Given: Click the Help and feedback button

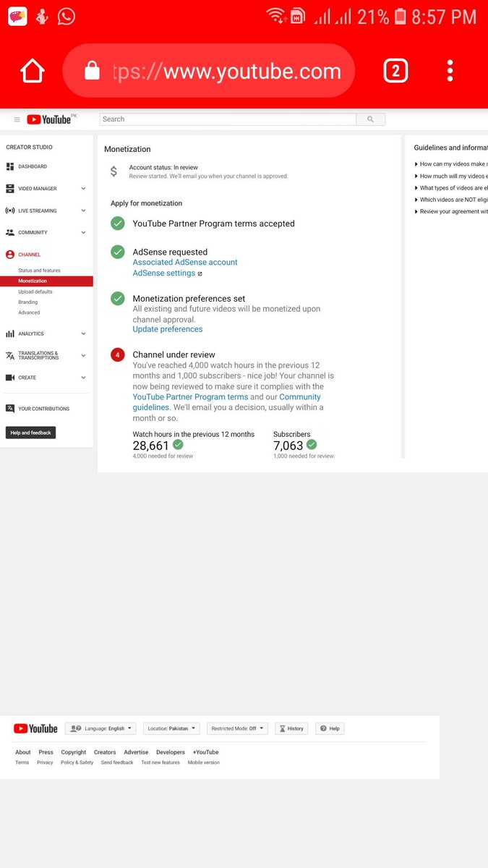Looking at the screenshot, I should coord(31,433).
